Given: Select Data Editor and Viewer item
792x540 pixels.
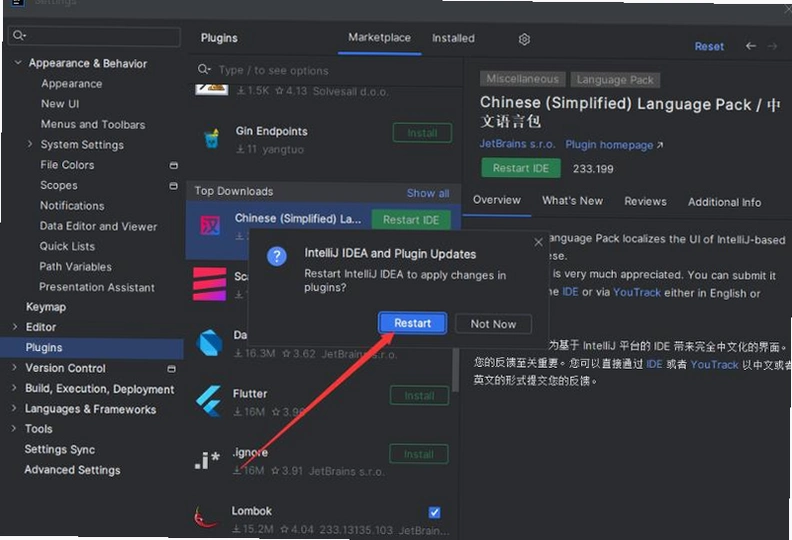Looking at the screenshot, I should pos(98,226).
